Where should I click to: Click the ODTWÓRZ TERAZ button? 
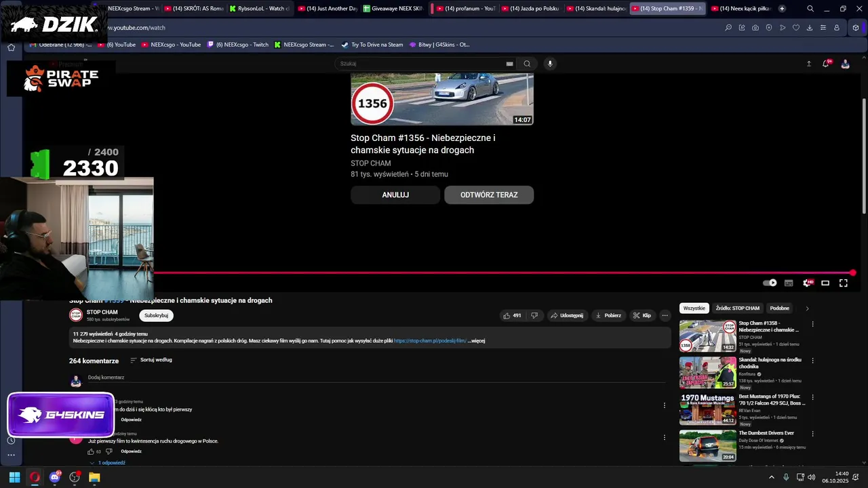tap(489, 195)
